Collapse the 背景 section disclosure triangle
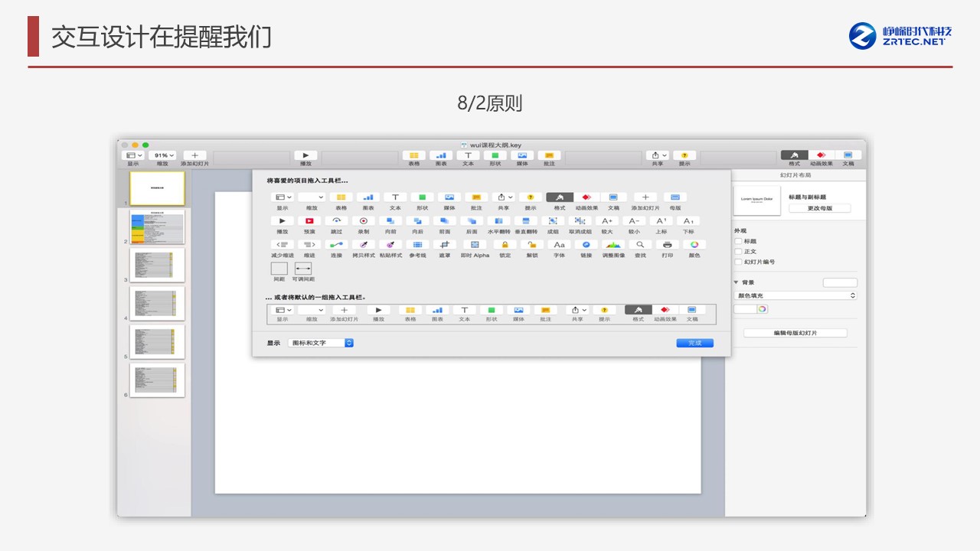This screenshot has width=980, height=551. tap(737, 282)
